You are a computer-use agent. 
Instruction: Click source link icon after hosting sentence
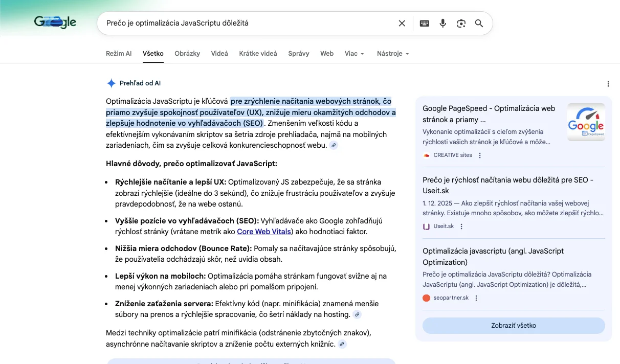click(358, 314)
